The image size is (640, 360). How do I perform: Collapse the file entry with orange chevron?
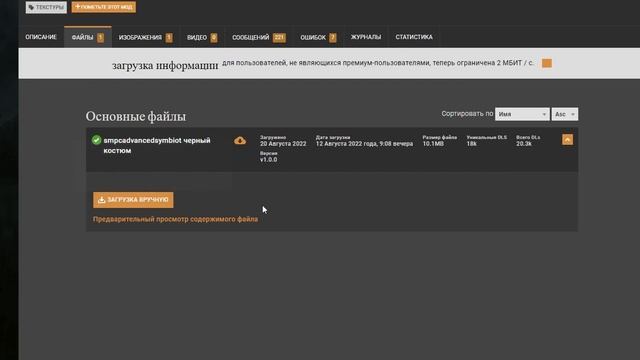pyautogui.click(x=567, y=140)
